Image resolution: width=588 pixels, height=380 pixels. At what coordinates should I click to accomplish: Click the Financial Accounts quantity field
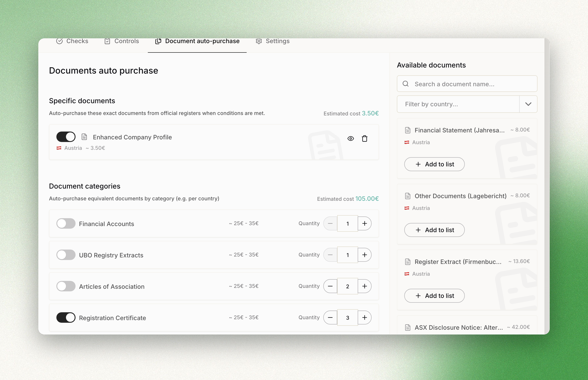pyautogui.click(x=347, y=224)
